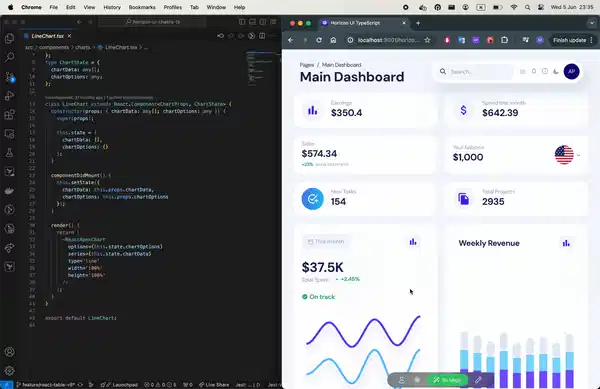
Task: Open the Accounts icon in activity bar
Action: [x=10, y=352]
